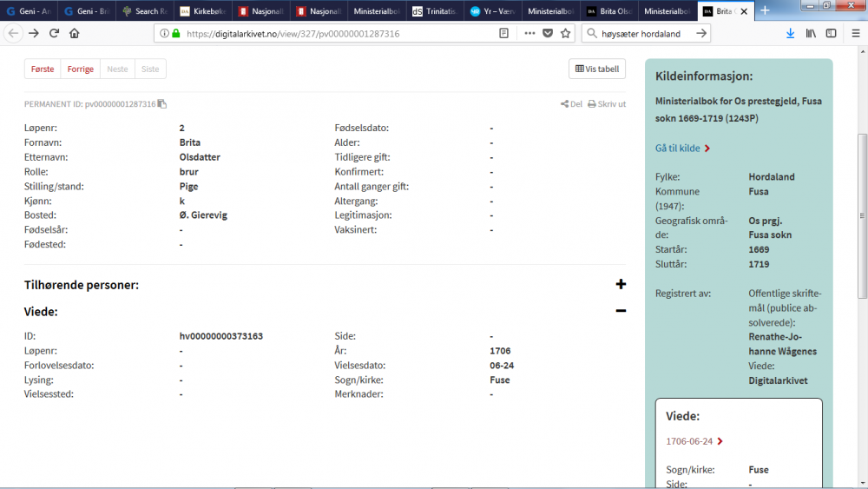Bookmark this page with the star icon

(x=566, y=33)
